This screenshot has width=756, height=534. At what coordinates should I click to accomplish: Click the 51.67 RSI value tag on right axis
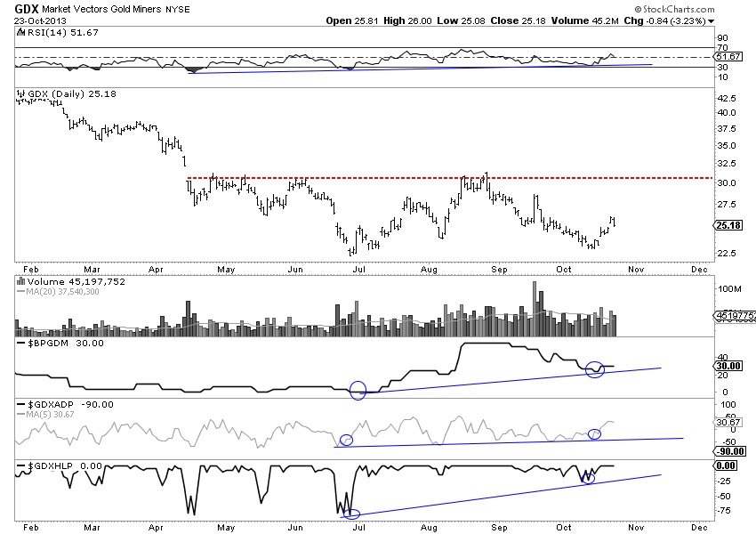728,56
